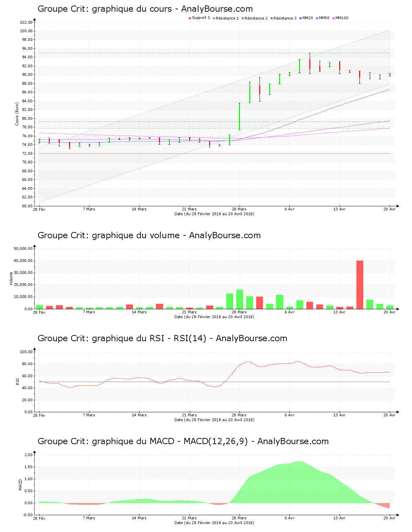412x532 pixels.
Task: Click the 'Volume' vertical axis label
Action: [x=11, y=278]
